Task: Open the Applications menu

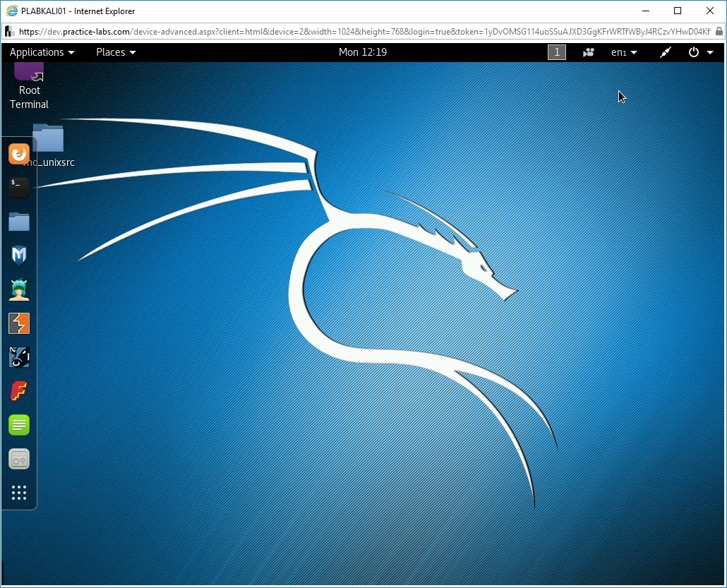Action: point(42,52)
